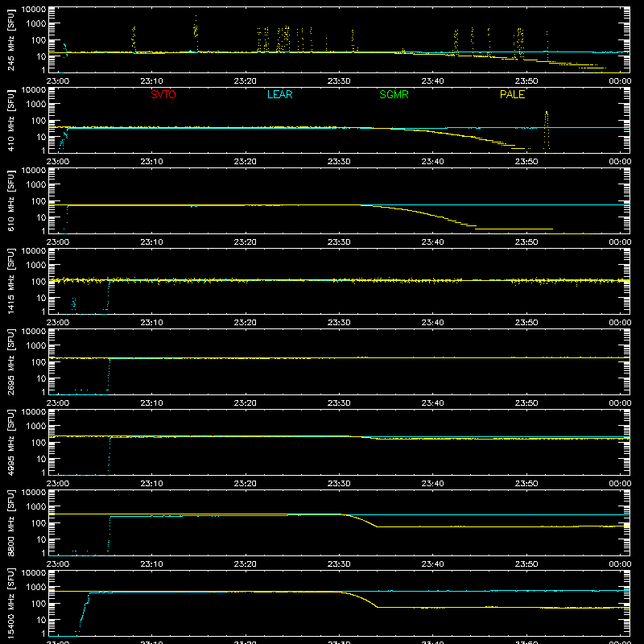The image size is (644, 644).
Task: Click the tallest yellow burst in the 245 MHz plot
Action: pyautogui.click(x=196, y=33)
